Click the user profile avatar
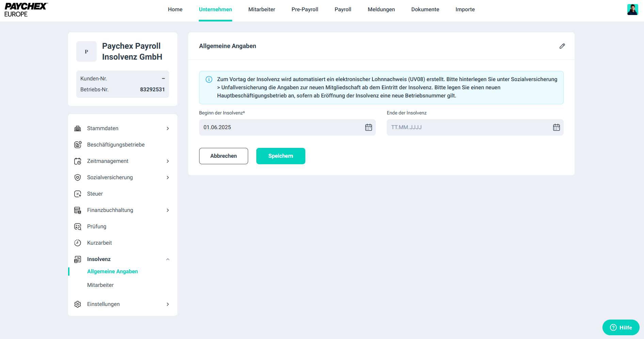 tap(632, 10)
